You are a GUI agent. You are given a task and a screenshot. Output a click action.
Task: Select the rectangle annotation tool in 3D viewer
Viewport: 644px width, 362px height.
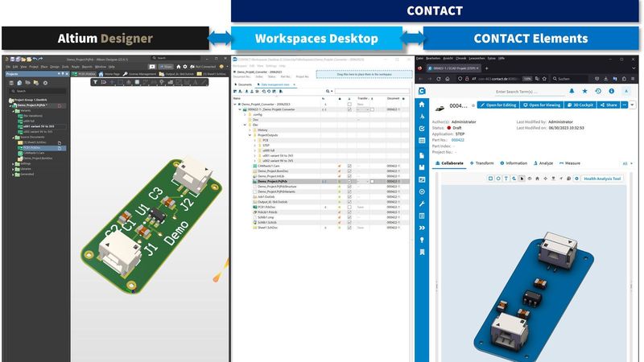point(490,179)
